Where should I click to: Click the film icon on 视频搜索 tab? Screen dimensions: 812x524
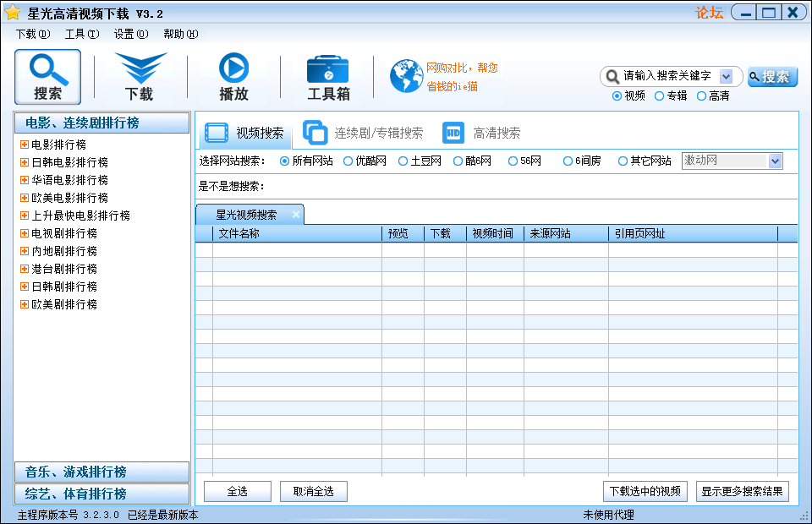coord(217,132)
